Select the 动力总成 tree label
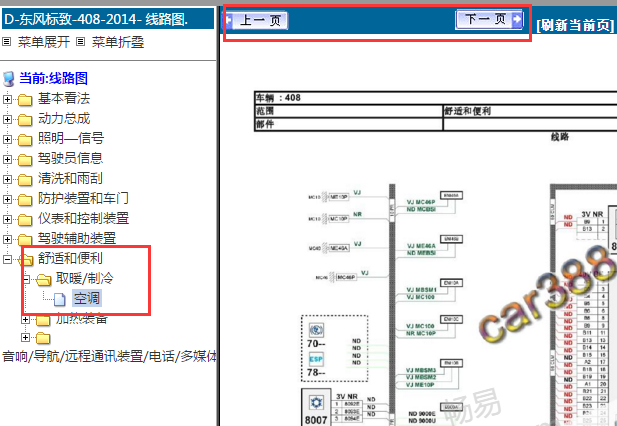The width and height of the screenshot is (617, 426). point(64,118)
